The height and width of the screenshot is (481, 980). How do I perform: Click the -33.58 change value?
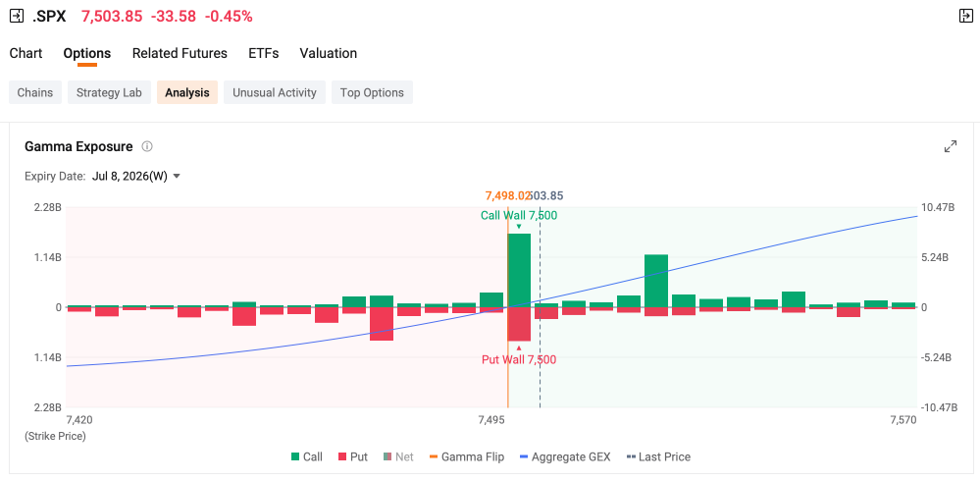tap(173, 17)
